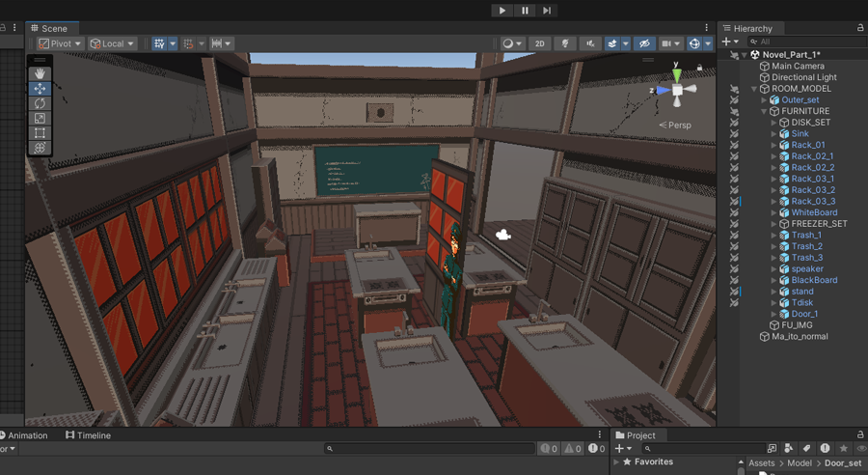Select the Hand view tool

pyautogui.click(x=40, y=73)
